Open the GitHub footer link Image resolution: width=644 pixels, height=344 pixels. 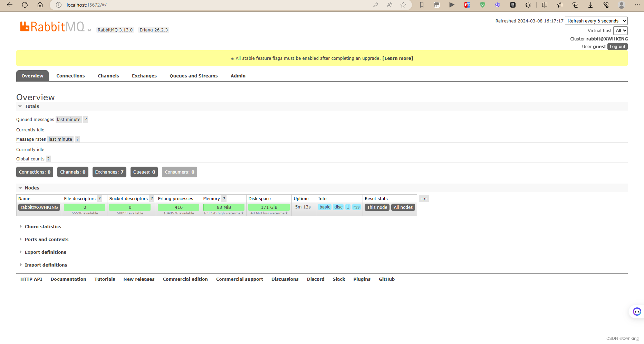[387, 279]
